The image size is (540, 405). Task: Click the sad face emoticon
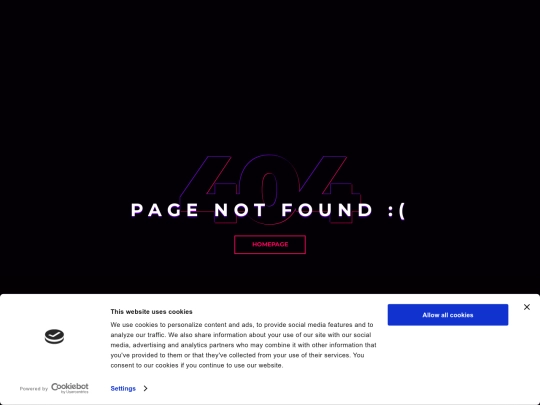click(396, 210)
